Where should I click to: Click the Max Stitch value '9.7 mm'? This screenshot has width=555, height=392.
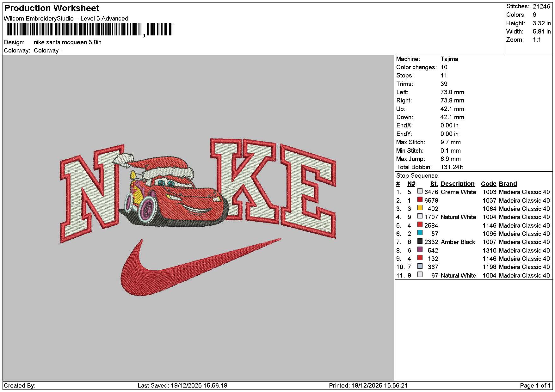[x=450, y=142]
